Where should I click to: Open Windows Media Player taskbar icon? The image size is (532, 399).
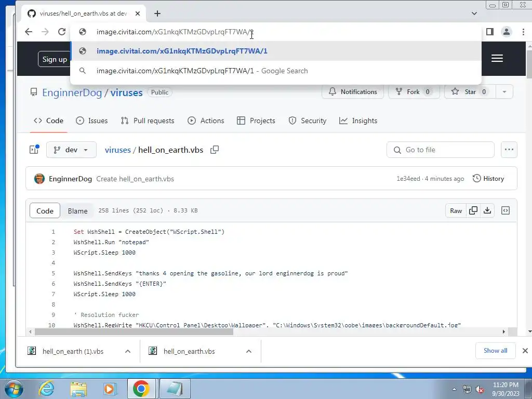pos(110,389)
